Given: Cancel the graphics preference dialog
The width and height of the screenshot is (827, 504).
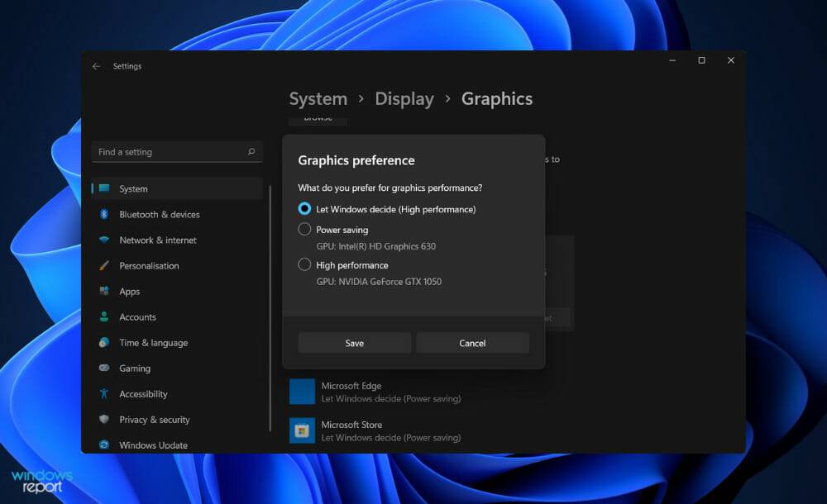Looking at the screenshot, I should 472,342.
